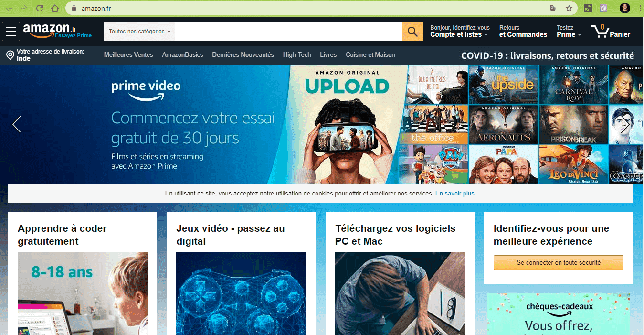
Task: Bookmark the page with the star icon
Action: click(x=569, y=8)
